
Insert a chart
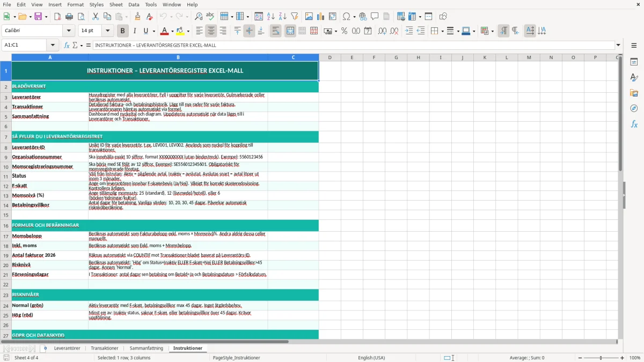click(x=321, y=17)
